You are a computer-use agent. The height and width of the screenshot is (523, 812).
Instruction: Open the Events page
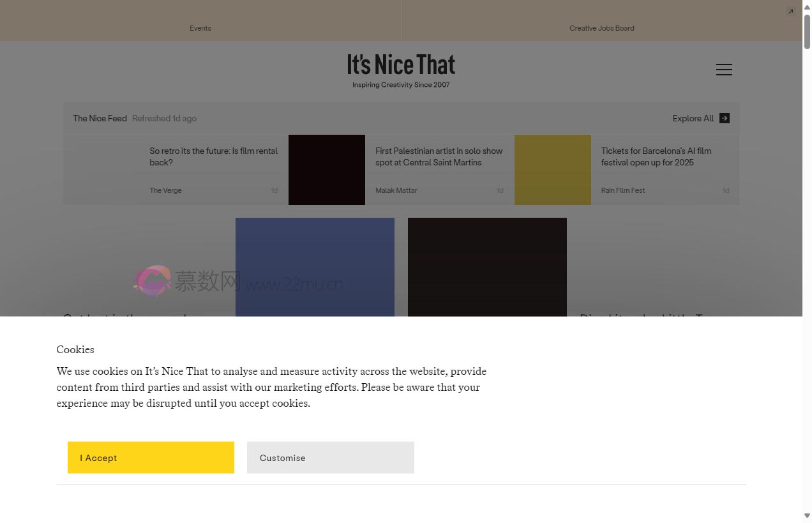click(200, 28)
